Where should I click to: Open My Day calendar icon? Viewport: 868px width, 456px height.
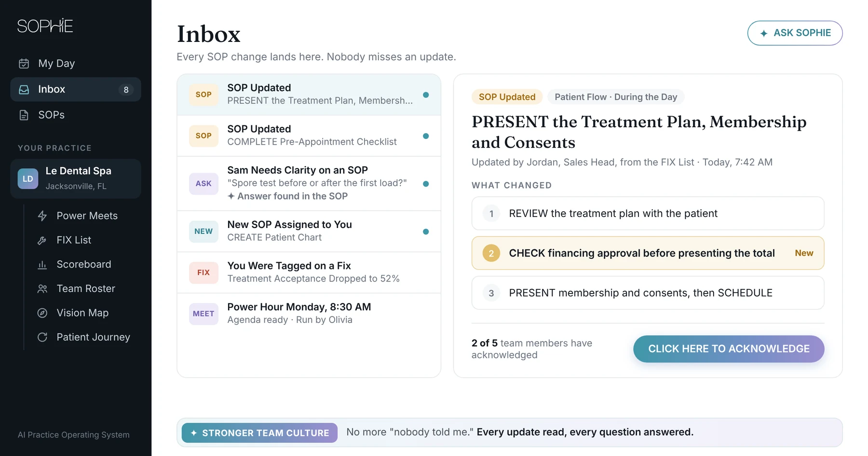(x=24, y=64)
